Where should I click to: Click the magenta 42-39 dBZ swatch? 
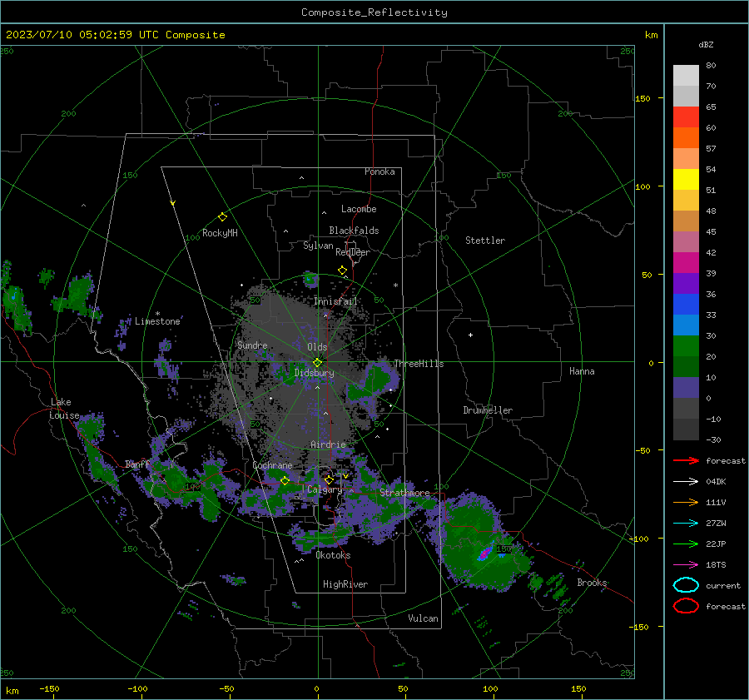(686, 263)
